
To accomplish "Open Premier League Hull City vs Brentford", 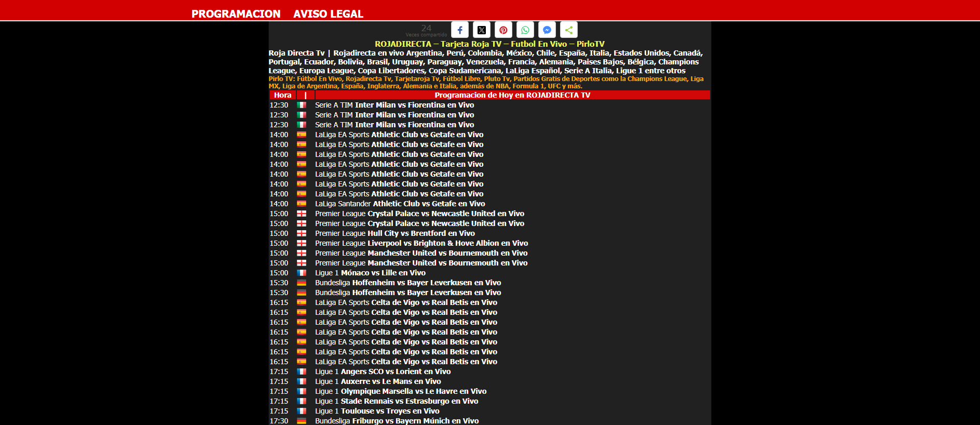I will [x=395, y=233].
